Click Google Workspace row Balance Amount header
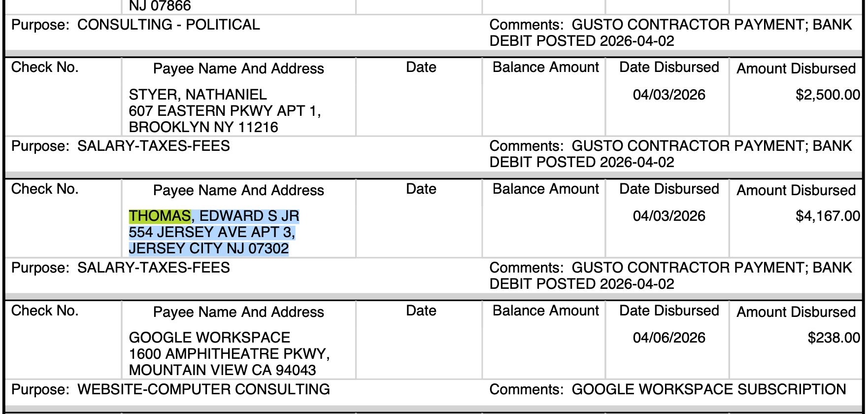This screenshot has height=414, width=868. [x=546, y=310]
